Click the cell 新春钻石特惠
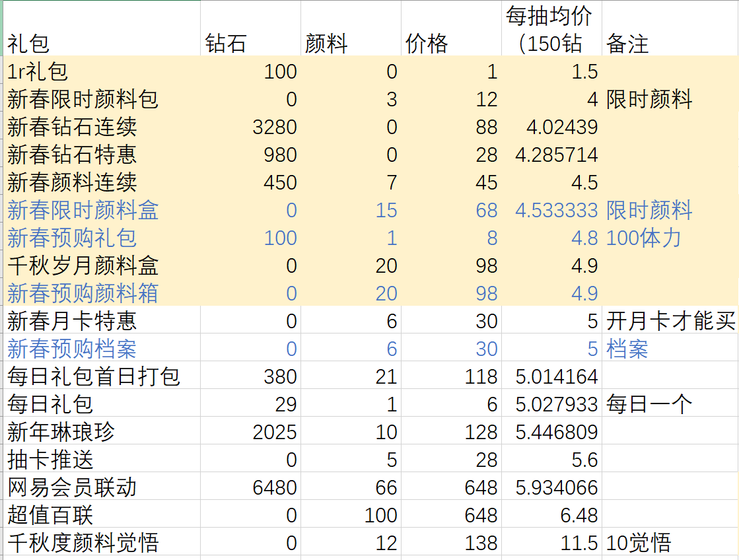This screenshot has height=560, width=739. (101, 154)
